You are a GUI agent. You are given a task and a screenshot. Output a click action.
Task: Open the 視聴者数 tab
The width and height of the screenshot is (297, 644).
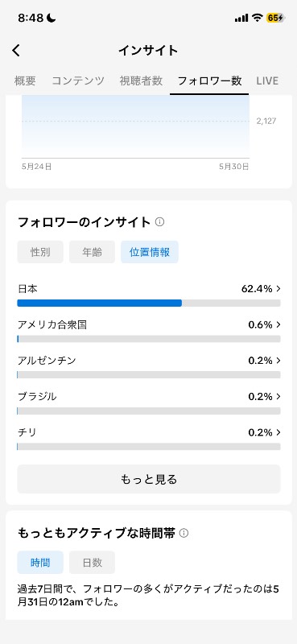click(x=142, y=81)
